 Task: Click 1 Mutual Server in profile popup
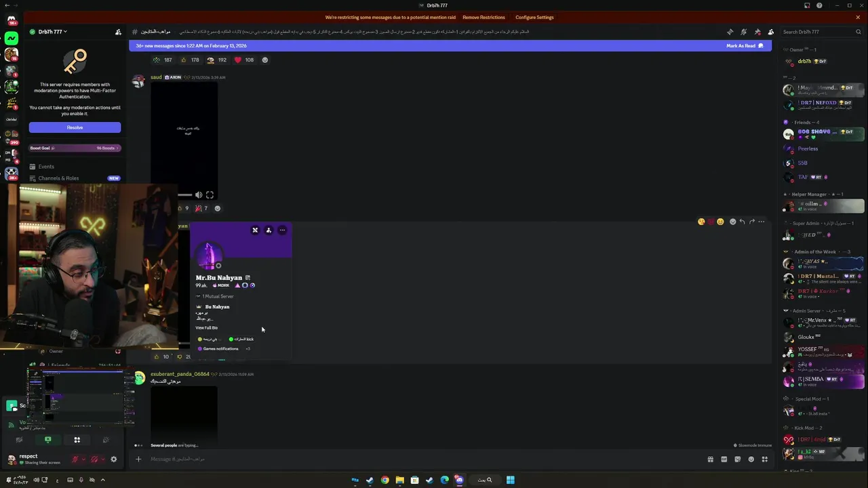[x=216, y=296]
